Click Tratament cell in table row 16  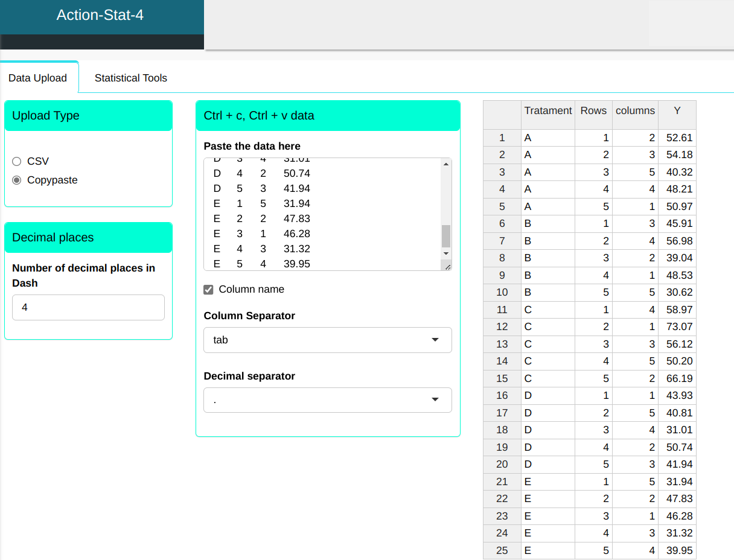(x=548, y=396)
